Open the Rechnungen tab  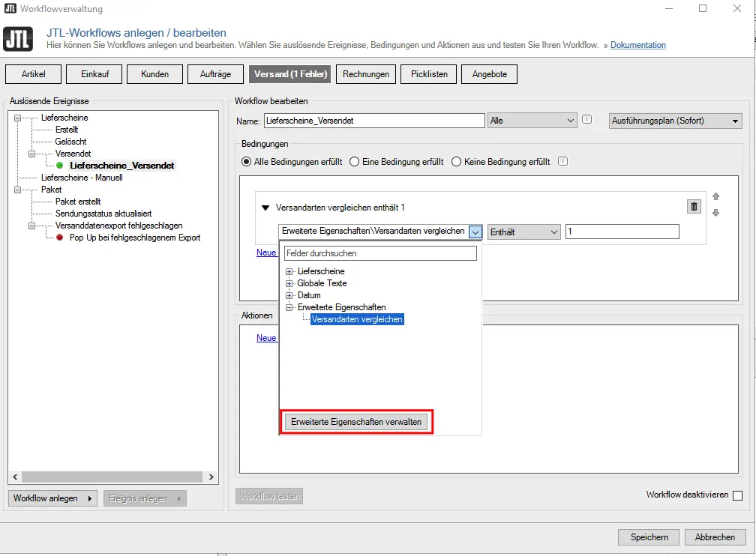[366, 74]
